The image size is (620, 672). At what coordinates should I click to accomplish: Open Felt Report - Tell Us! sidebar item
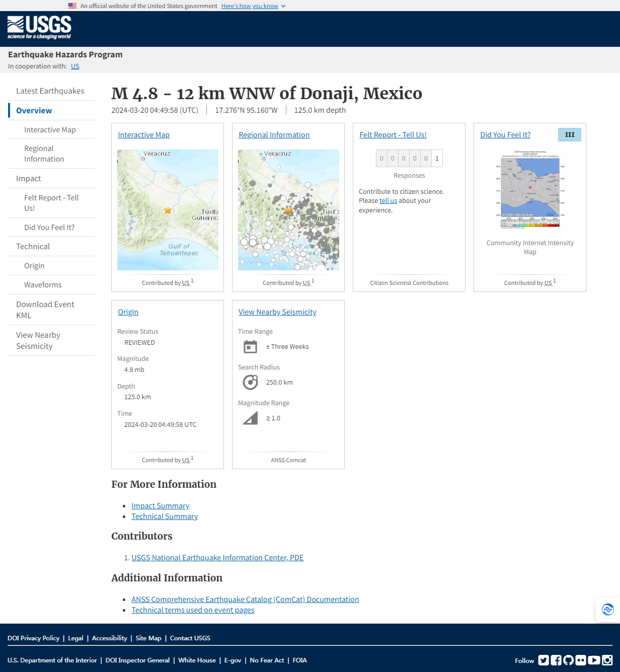(x=51, y=203)
